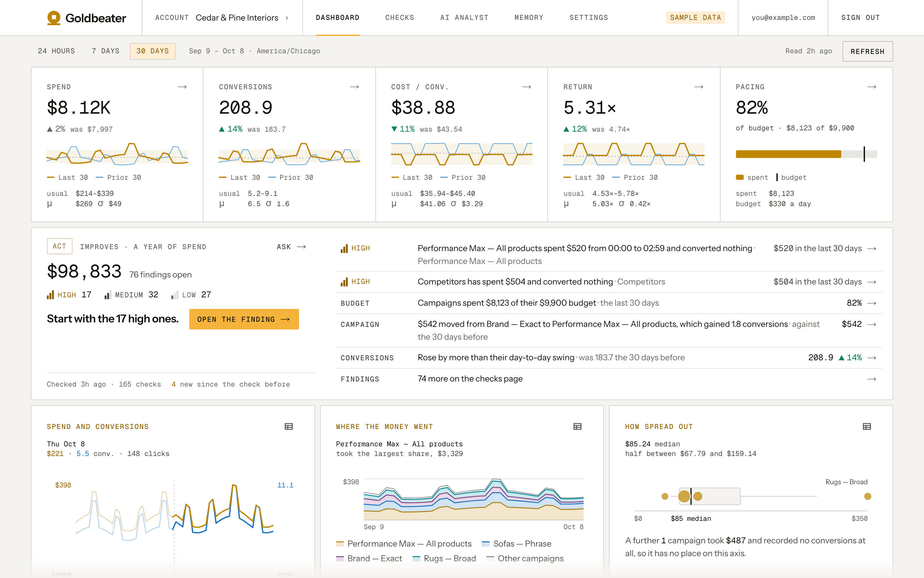Click the MEDIUM severity bars icon

[x=108, y=295]
